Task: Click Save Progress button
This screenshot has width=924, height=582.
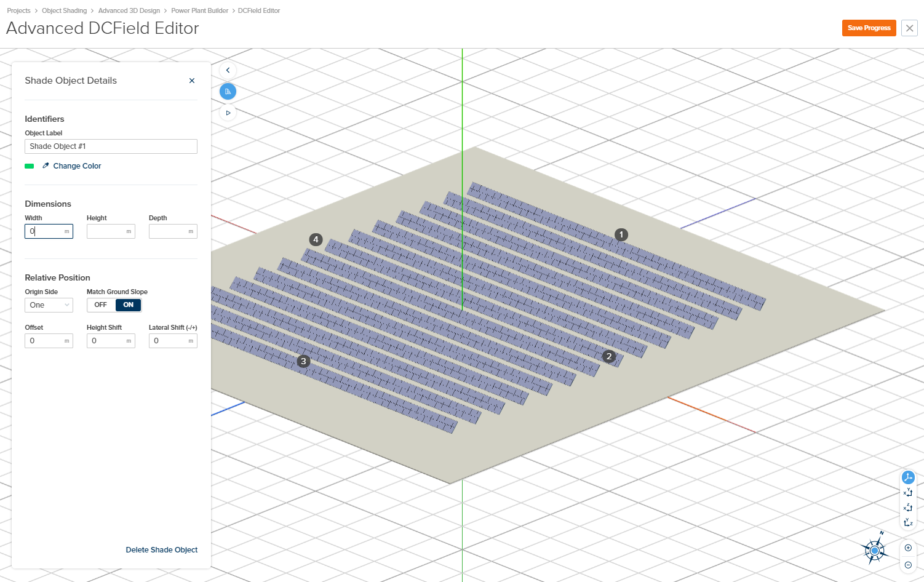Action: click(x=869, y=28)
